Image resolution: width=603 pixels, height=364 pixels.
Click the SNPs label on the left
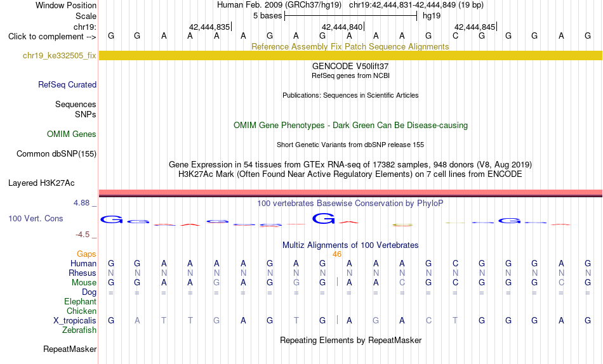pos(86,115)
